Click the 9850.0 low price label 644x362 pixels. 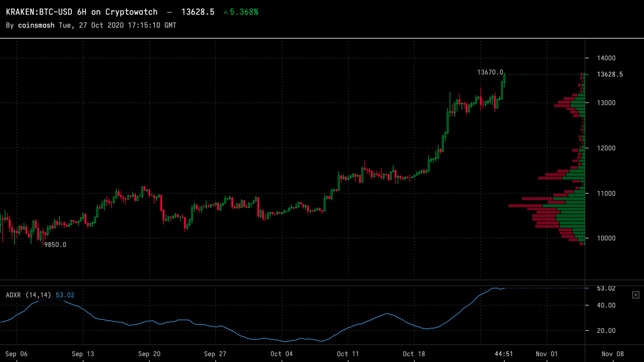pyautogui.click(x=55, y=244)
